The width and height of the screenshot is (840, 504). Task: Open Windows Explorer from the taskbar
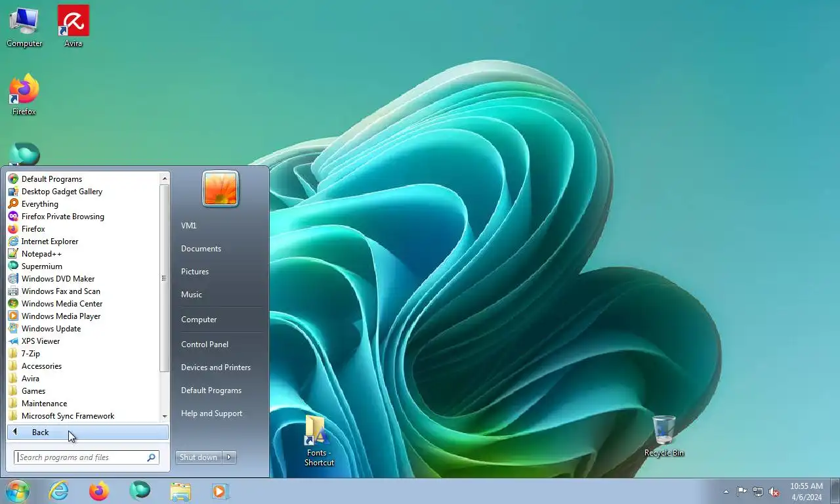[x=180, y=491]
